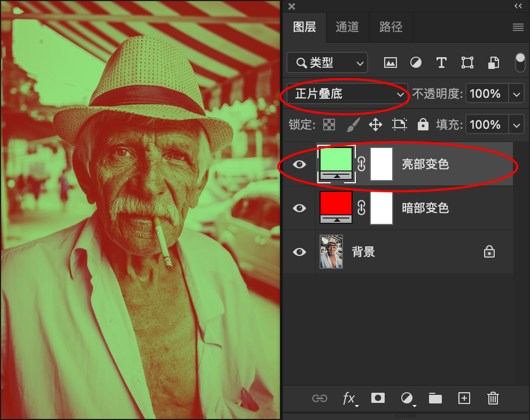Click the 填充 value field
Viewport: 530px width, 420px height.
coord(487,125)
